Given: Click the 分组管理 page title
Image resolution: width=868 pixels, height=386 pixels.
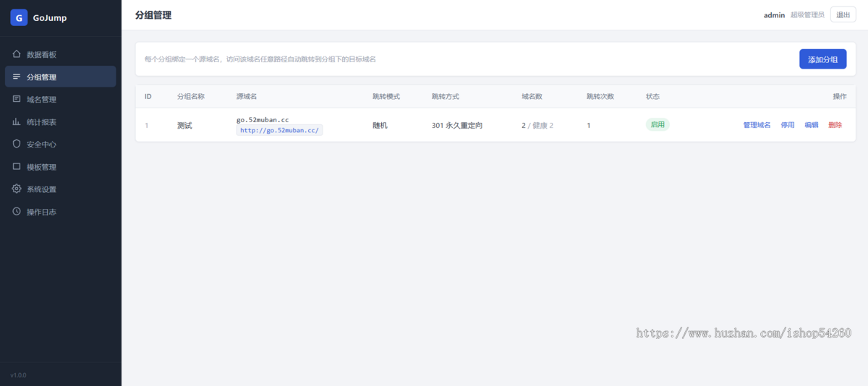Looking at the screenshot, I should coord(153,15).
